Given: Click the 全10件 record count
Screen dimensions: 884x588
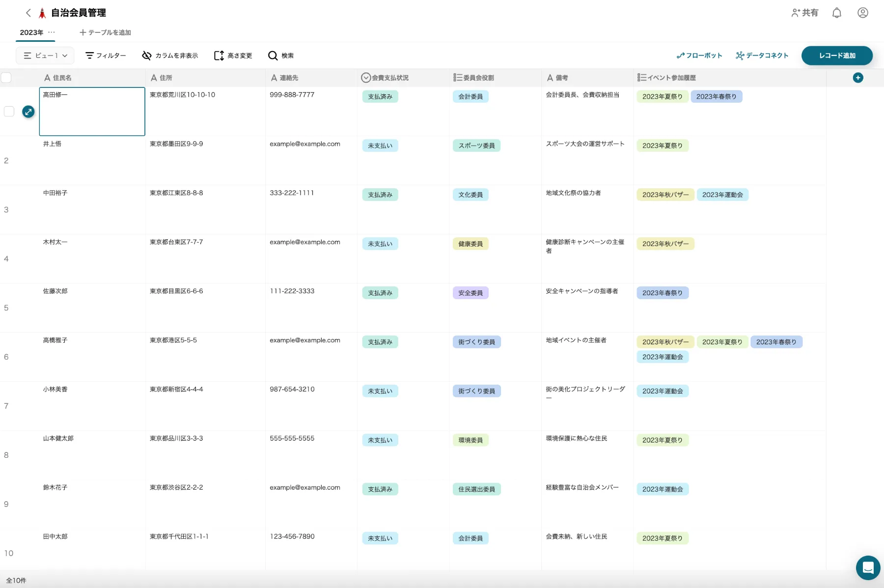Looking at the screenshot, I should click(16, 581).
